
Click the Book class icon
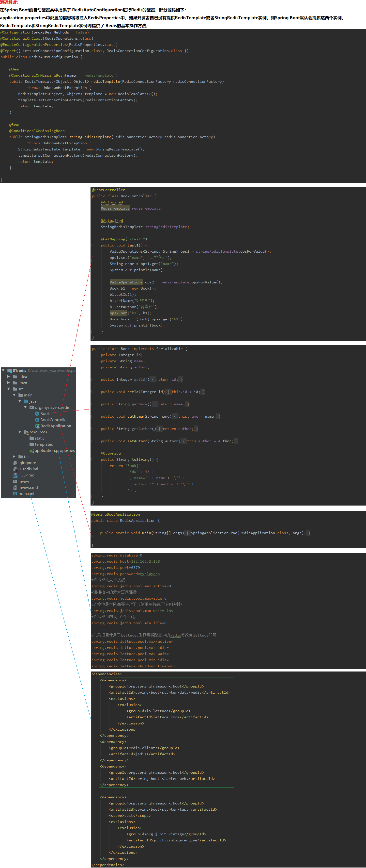click(x=37, y=413)
